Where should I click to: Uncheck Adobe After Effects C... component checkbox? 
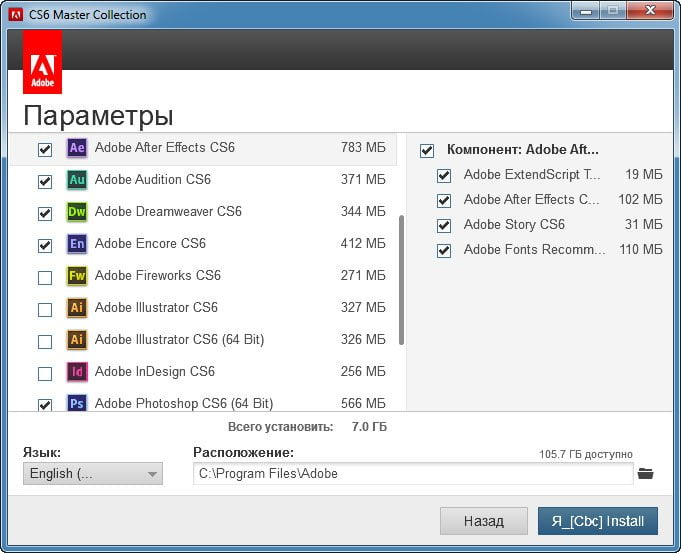(444, 201)
